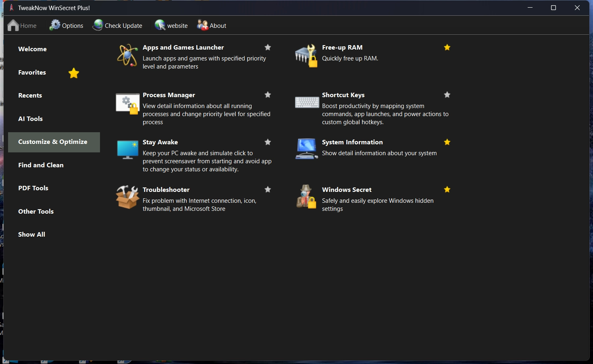
Task: Click the 'Quickly free up RAM.' description
Action: click(x=350, y=58)
